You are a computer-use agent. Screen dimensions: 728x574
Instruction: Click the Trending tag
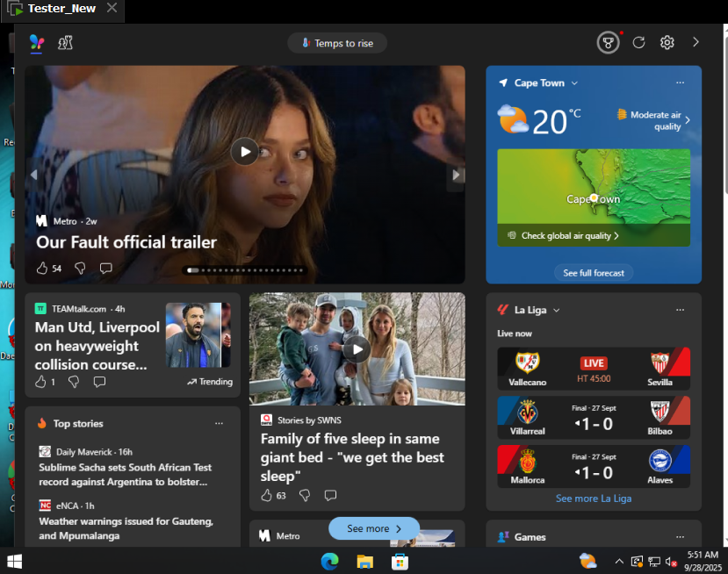click(x=210, y=382)
